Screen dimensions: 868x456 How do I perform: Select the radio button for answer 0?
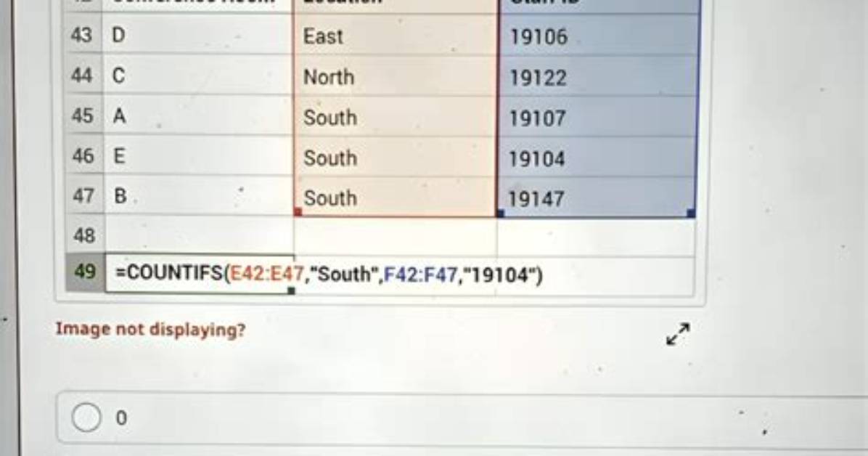tap(86, 418)
